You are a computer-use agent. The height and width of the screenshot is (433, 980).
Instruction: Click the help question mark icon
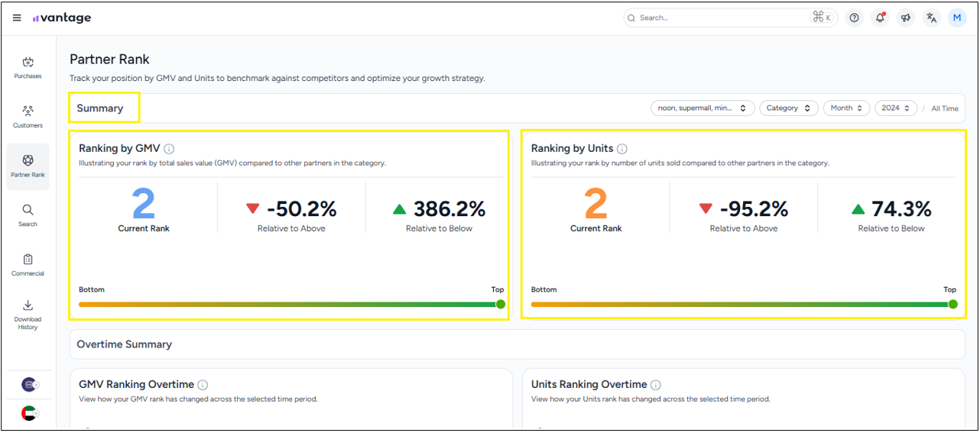click(854, 18)
